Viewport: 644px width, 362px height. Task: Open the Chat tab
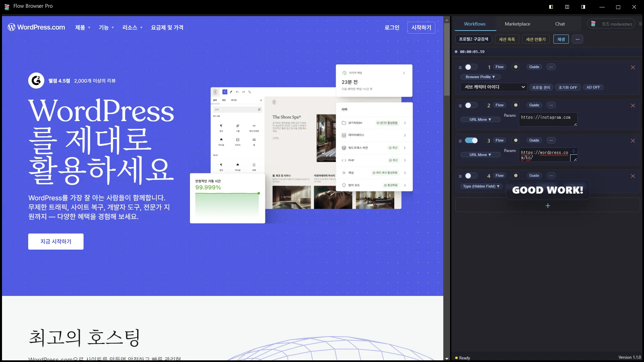coord(559,24)
